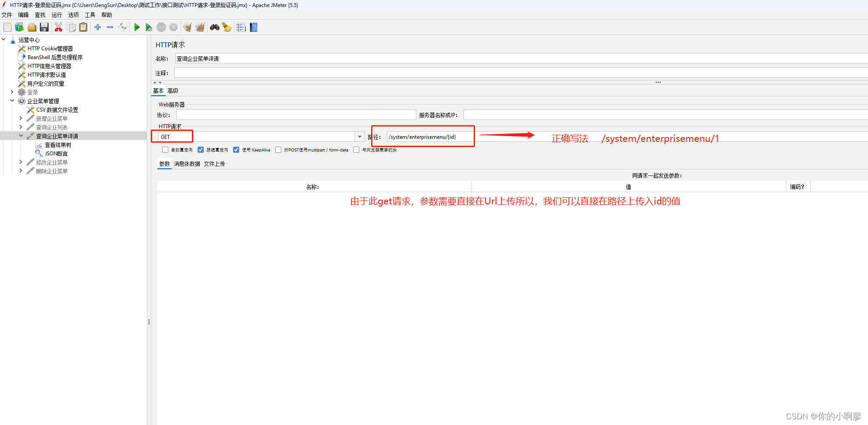Image resolution: width=868 pixels, height=425 pixels.
Task: Open the 帮助 menu
Action: (x=106, y=15)
